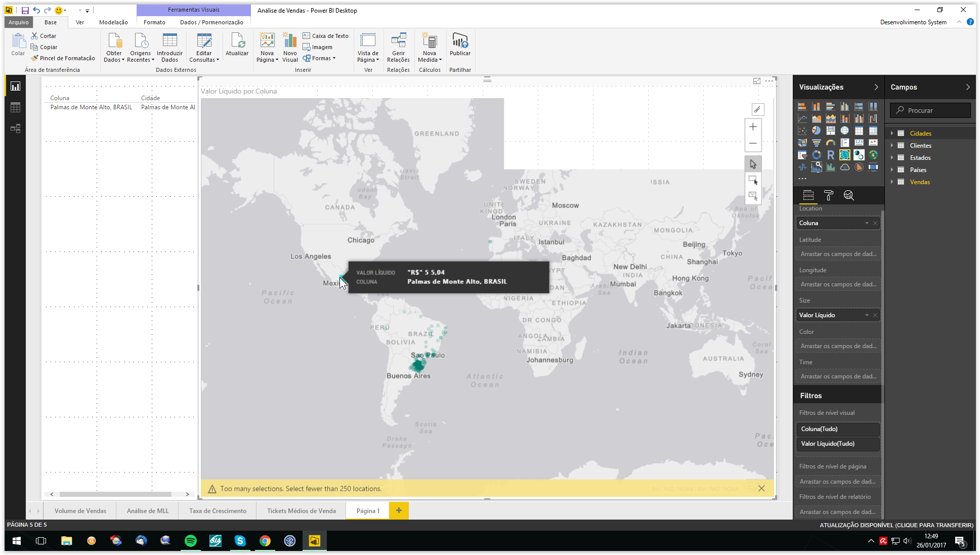Viewport: 980px width, 555px height.
Task: Select the pie chart visualization
Action: pyautogui.click(x=816, y=131)
